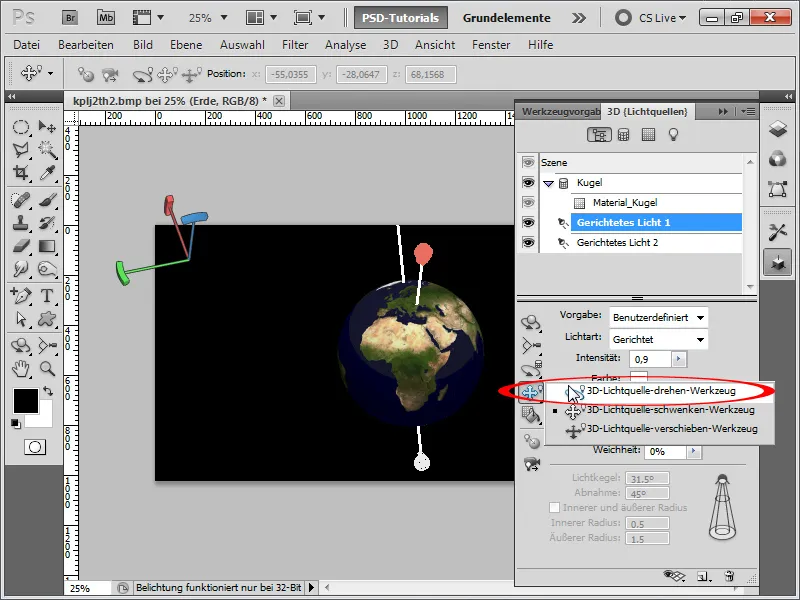Filter 3D panel by materials
Viewport: 800px width, 600px height.
coord(648,135)
